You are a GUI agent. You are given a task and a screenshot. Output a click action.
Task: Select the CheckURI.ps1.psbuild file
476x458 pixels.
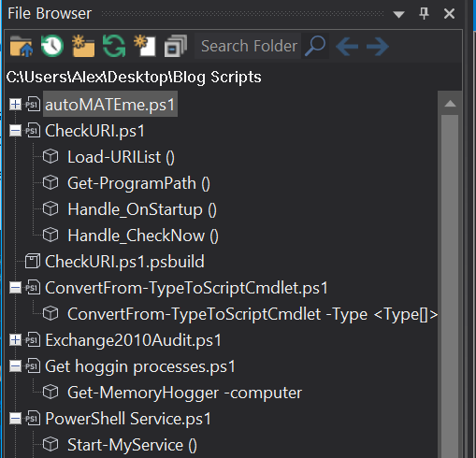pyautogui.click(x=124, y=262)
